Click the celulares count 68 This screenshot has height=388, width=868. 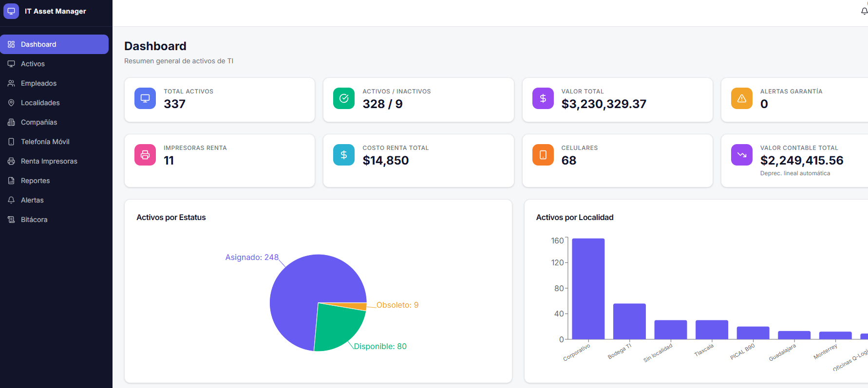point(569,161)
